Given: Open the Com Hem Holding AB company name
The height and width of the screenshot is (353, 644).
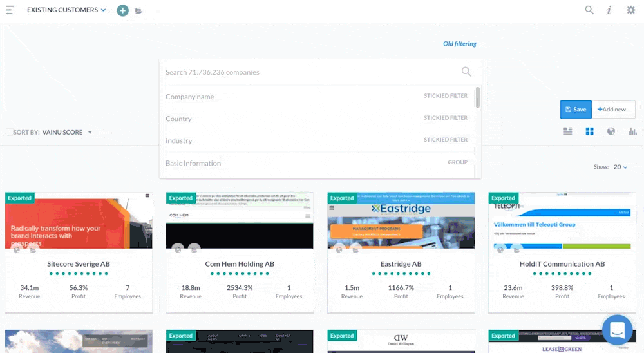Looking at the screenshot, I should (x=240, y=264).
